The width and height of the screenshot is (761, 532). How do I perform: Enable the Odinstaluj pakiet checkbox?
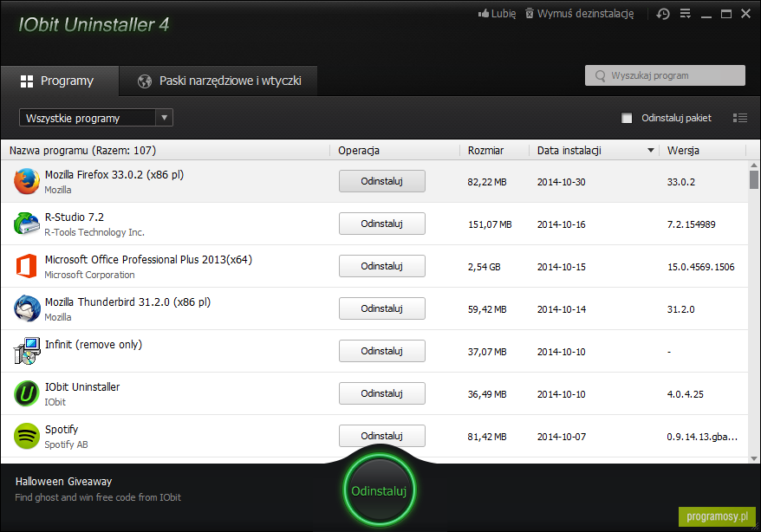coord(627,118)
